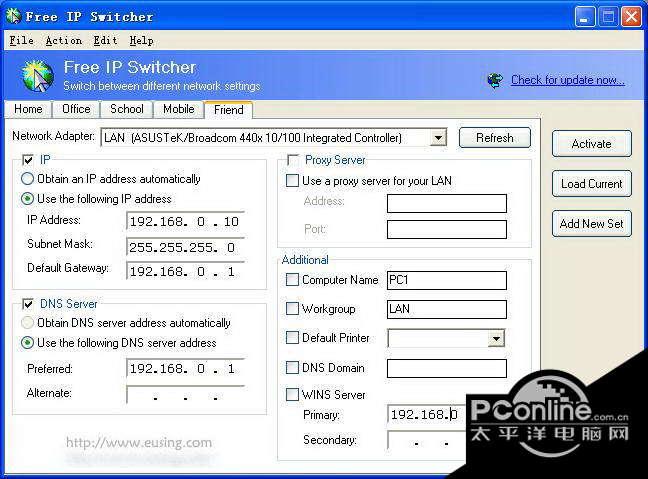Check the DNS Domain checkbox
Image resolution: width=648 pixels, height=479 pixels.
(292, 367)
